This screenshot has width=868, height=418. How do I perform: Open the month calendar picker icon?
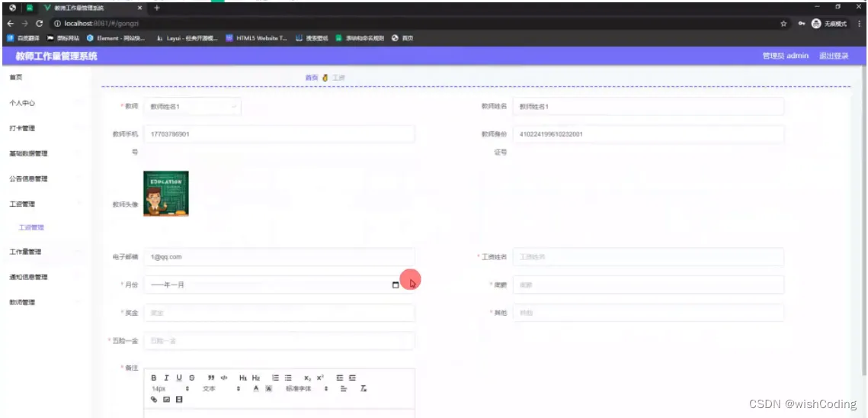point(396,285)
